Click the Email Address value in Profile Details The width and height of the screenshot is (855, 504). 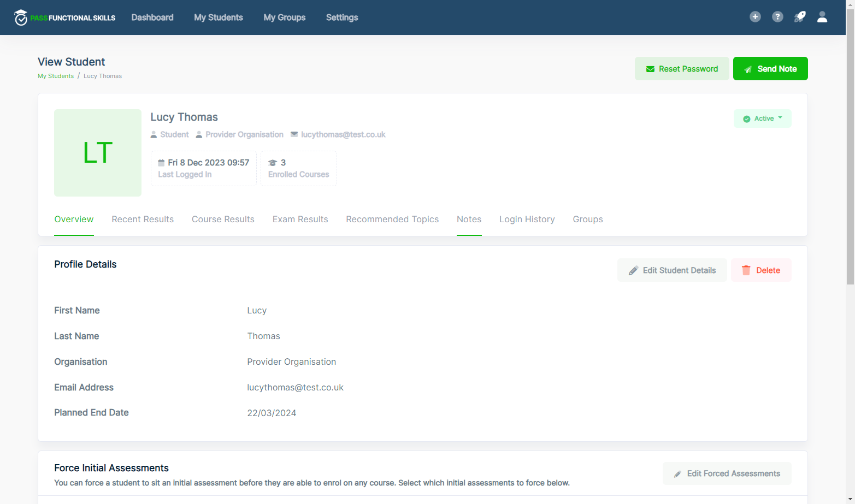point(295,388)
